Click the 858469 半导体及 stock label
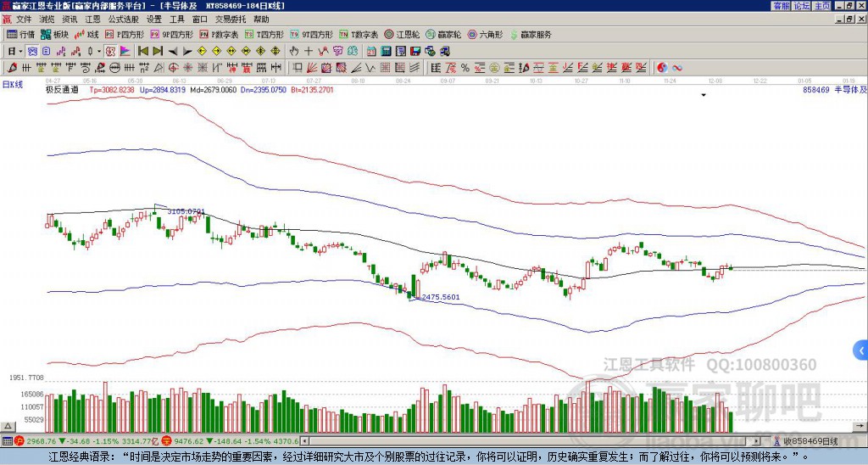This screenshot has width=868, height=465. (x=834, y=89)
